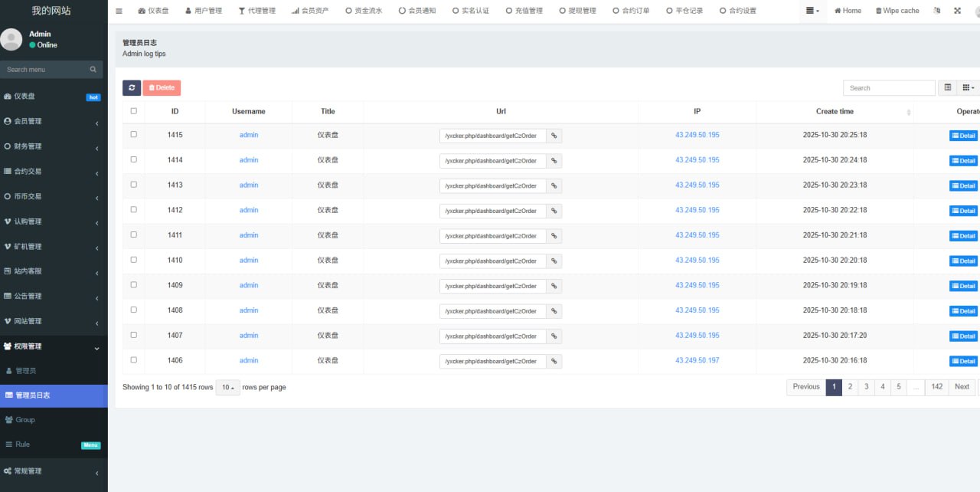Image resolution: width=980 pixels, height=492 pixels.
Task: Select Group in the sidebar menu
Action: tap(26, 420)
